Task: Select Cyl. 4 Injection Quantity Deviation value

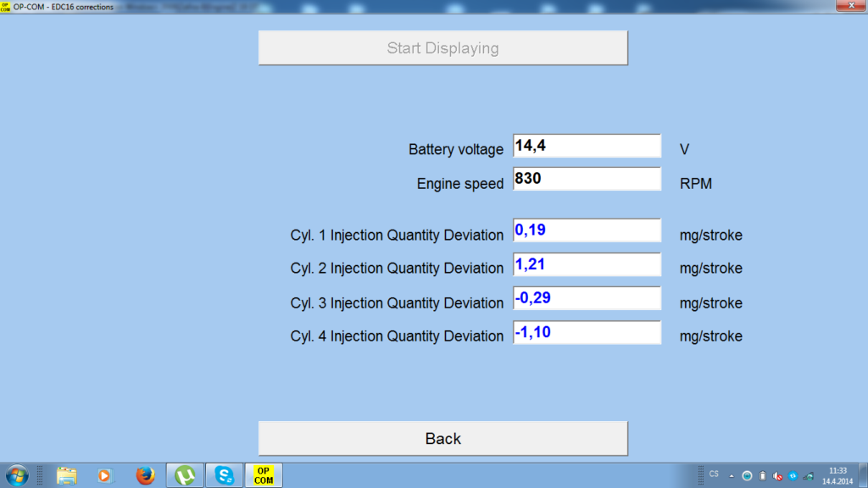Action: point(587,333)
